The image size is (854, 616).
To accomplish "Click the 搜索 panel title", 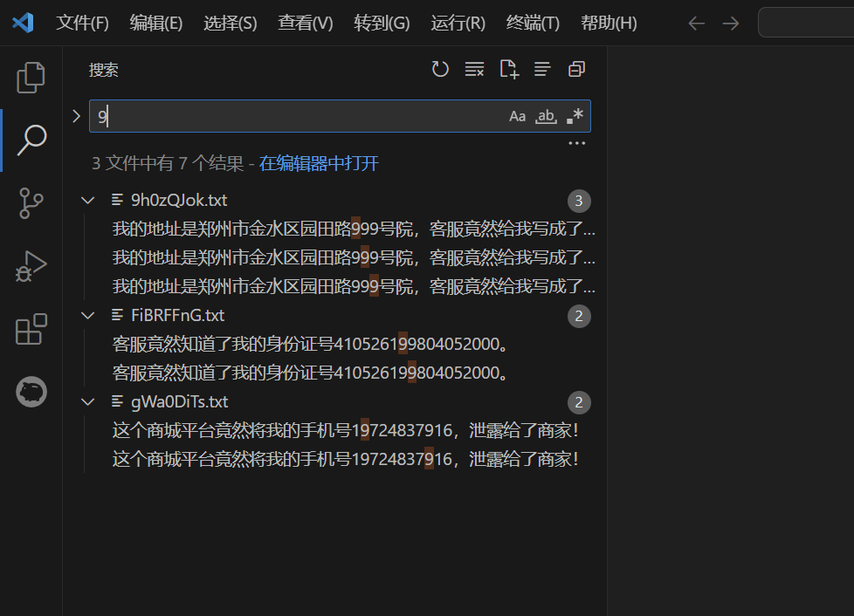I will (104, 70).
